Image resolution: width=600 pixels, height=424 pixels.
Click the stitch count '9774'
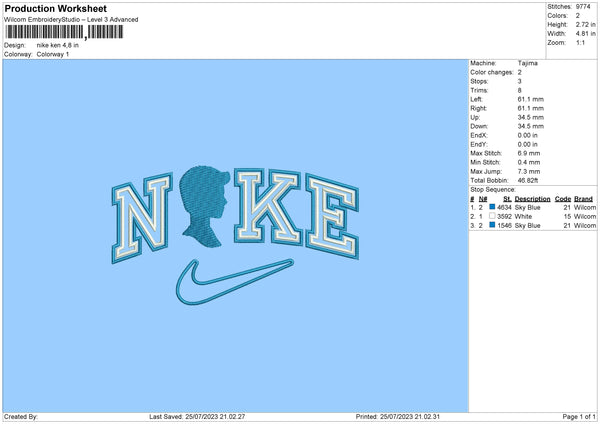[583, 7]
